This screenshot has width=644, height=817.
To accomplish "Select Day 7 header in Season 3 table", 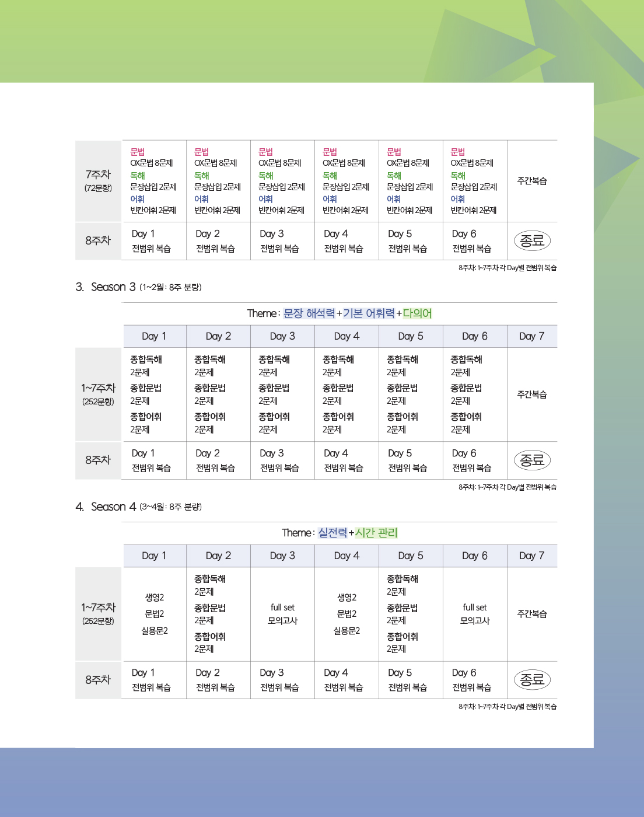I will [x=531, y=336].
